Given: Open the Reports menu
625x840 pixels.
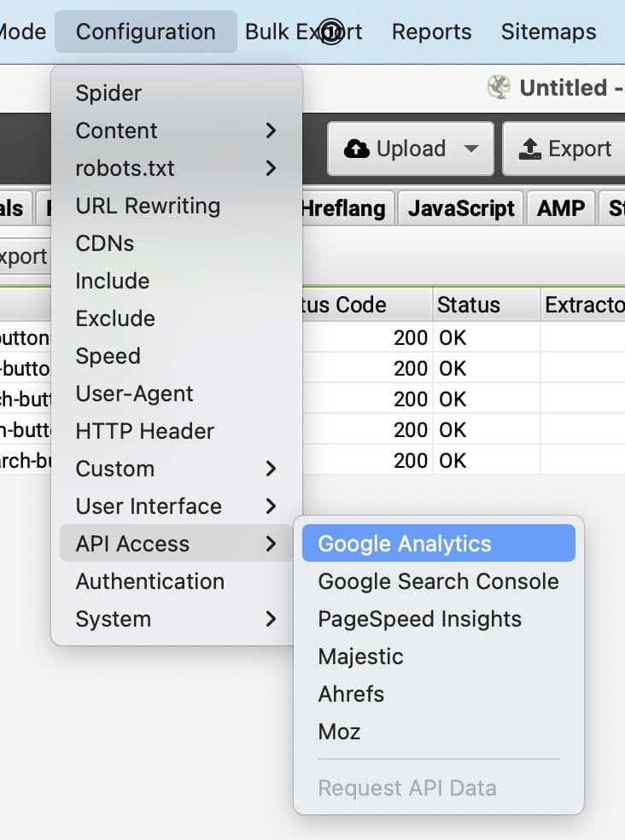Looking at the screenshot, I should 431,32.
